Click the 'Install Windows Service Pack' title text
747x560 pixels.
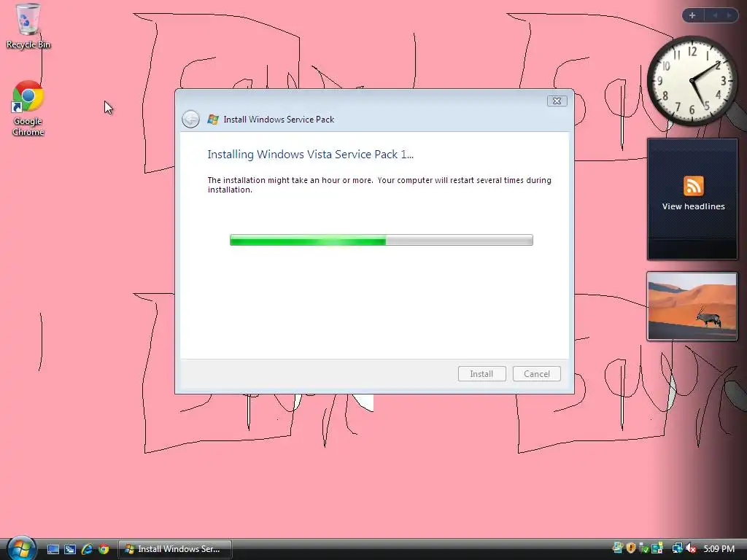click(279, 120)
